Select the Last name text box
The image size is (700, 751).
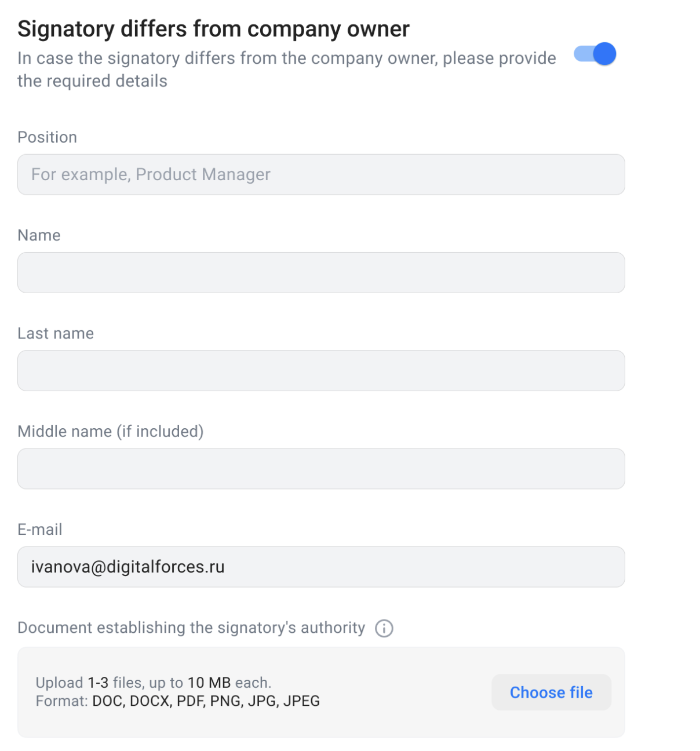(x=321, y=370)
